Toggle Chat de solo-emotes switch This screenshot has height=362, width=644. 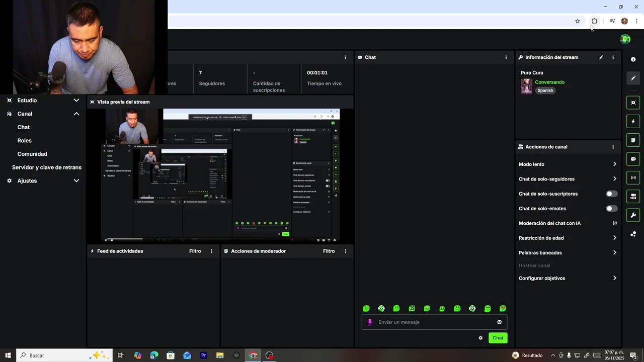(x=611, y=208)
